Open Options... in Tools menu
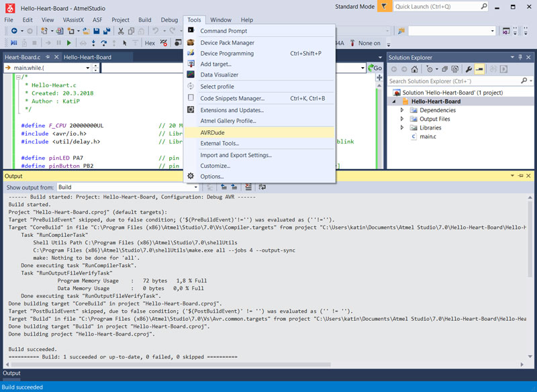The image size is (537, 392). point(260,177)
